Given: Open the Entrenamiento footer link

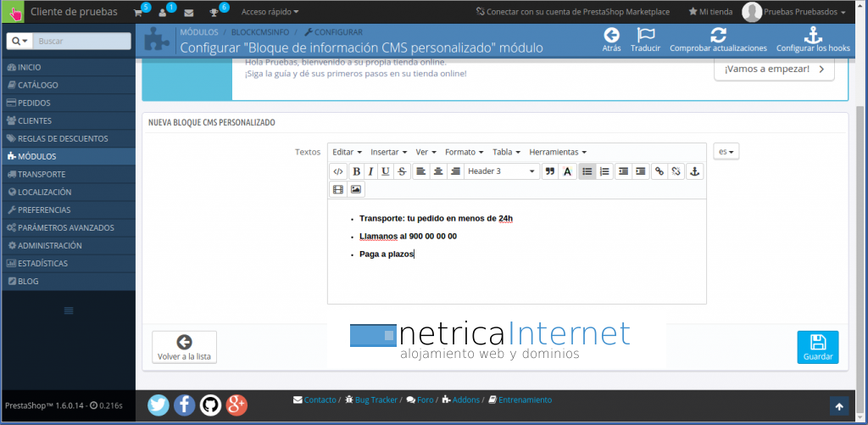Looking at the screenshot, I should pyautogui.click(x=520, y=400).
